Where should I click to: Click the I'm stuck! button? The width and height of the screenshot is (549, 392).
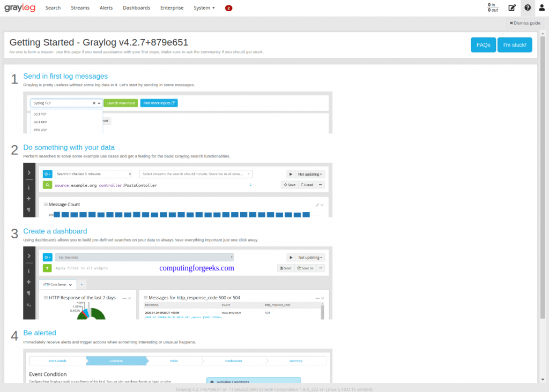click(x=515, y=44)
